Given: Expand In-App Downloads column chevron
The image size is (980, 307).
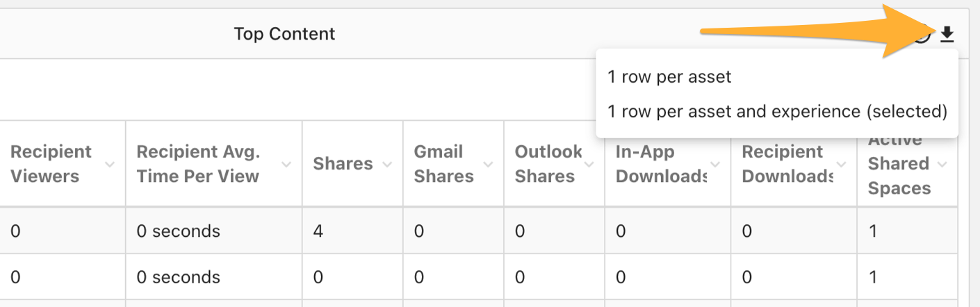Looking at the screenshot, I should [x=715, y=164].
